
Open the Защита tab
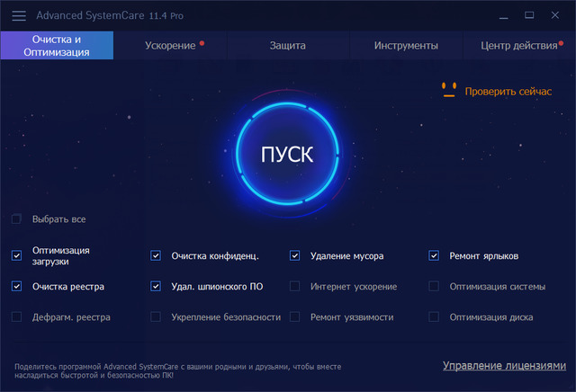(x=288, y=46)
